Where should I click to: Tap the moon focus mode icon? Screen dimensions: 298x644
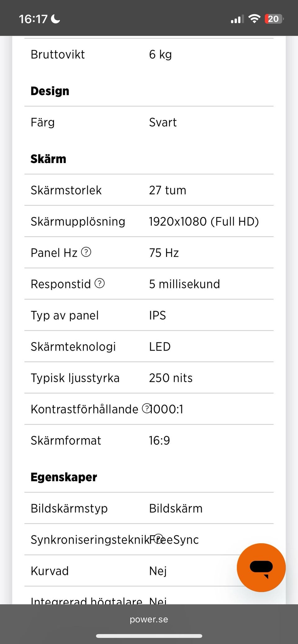click(x=56, y=19)
